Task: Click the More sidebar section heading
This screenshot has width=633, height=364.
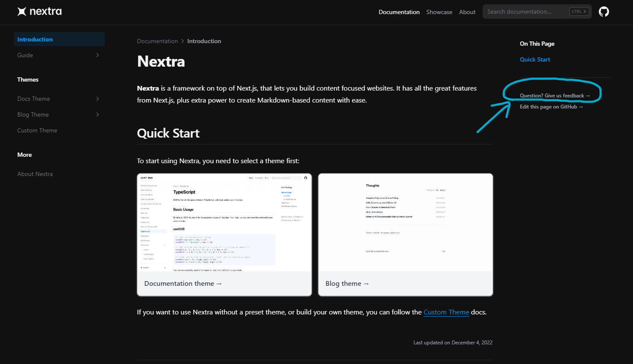Action: (24, 155)
